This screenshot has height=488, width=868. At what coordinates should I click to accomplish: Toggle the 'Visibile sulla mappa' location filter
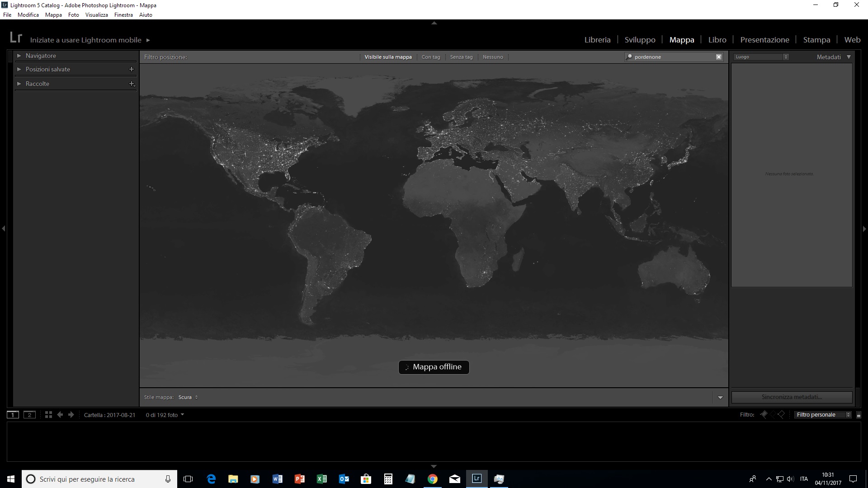tap(388, 57)
